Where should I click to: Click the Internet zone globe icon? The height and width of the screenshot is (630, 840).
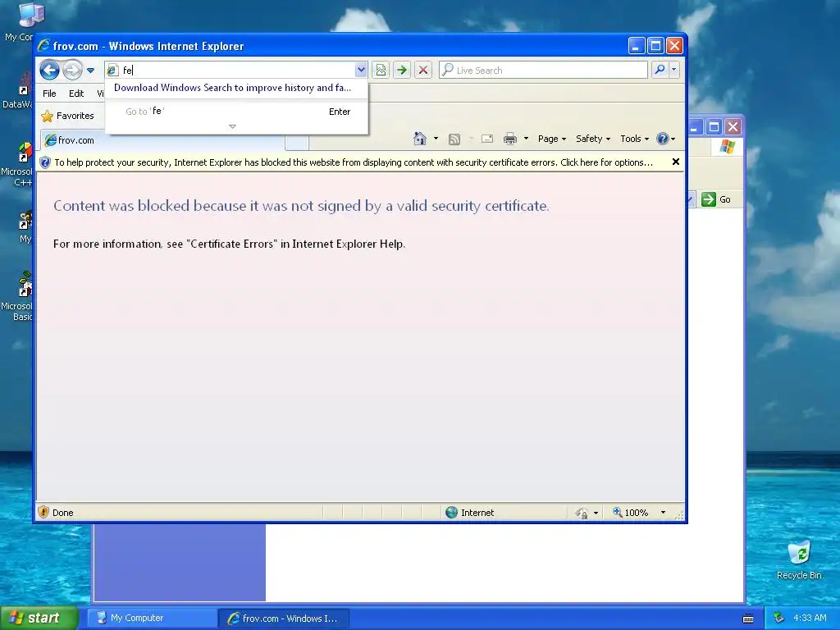coord(452,512)
